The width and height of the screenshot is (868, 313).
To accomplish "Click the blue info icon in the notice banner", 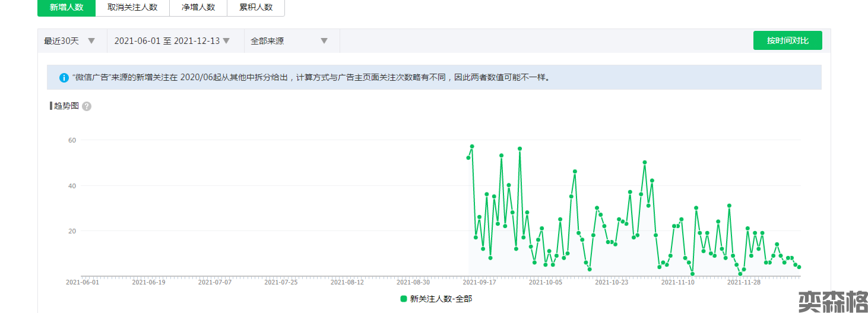I will 64,78.
